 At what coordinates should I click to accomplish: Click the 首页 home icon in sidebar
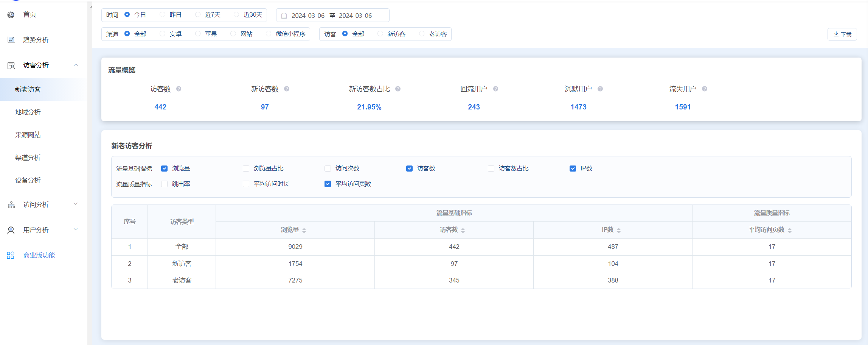[11, 15]
